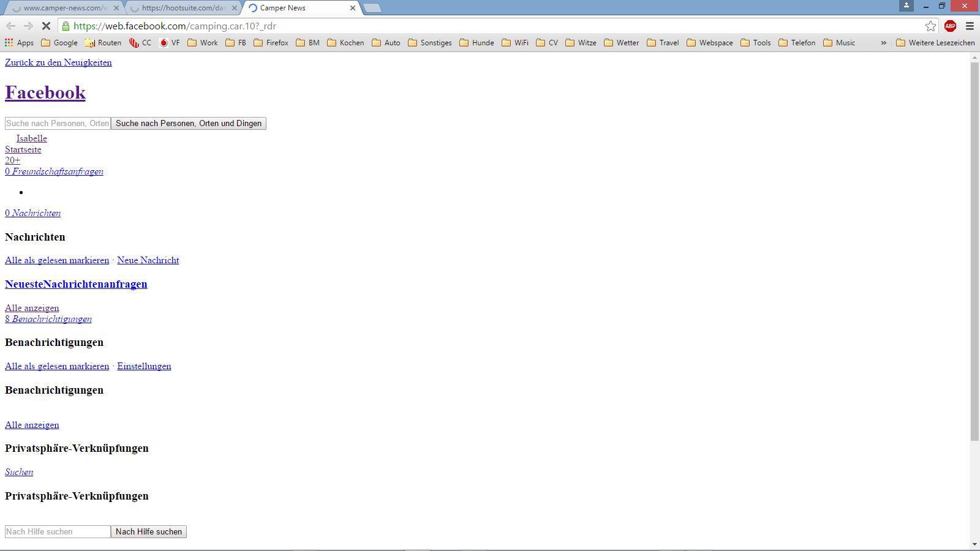Viewport: 980px width, 551px height.
Task: Open the Chrome hamburger menu
Action: [970, 26]
